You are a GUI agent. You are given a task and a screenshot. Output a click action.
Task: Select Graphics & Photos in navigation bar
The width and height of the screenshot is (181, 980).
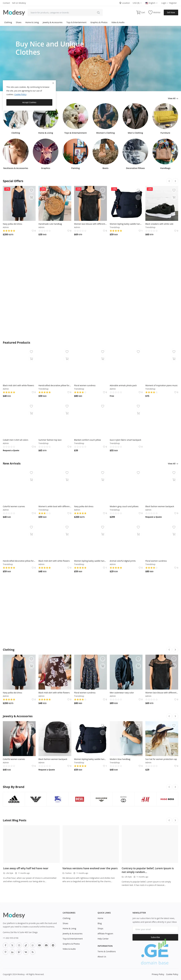click(99, 22)
